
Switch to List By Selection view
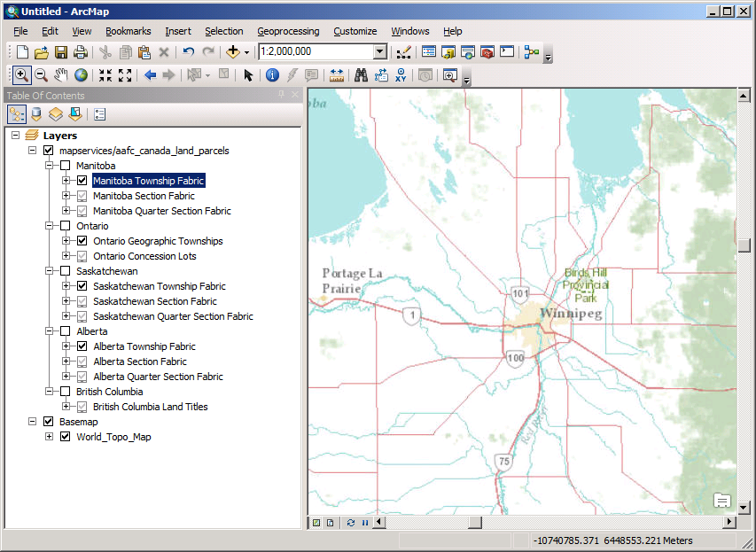(75, 114)
